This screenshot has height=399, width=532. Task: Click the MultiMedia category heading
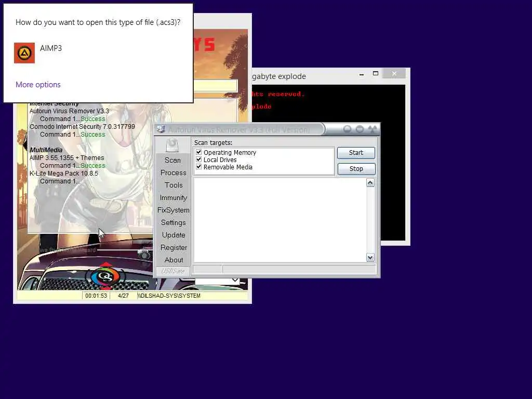[46, 150]
